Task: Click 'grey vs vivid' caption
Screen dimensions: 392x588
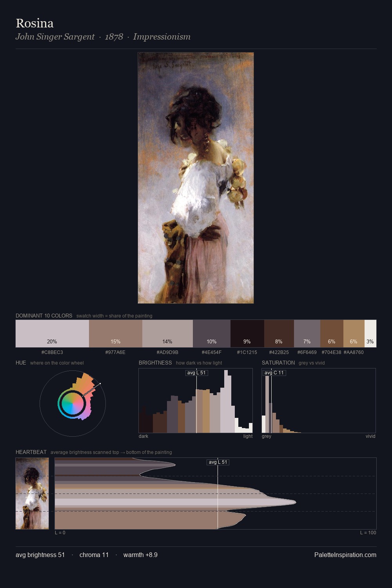Action: (x=312, y=363)
